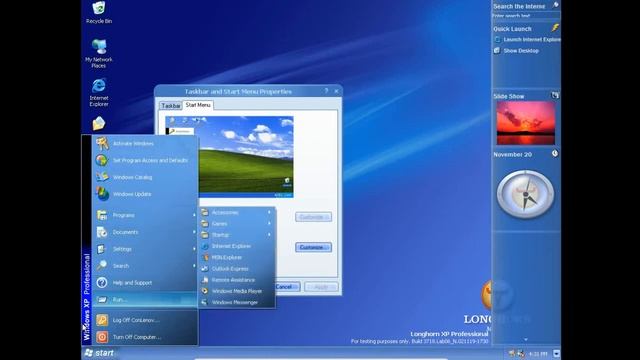Open Outlook Express from Programs submenu
This screenshot has height=360, width=640.
click(236, 269)
